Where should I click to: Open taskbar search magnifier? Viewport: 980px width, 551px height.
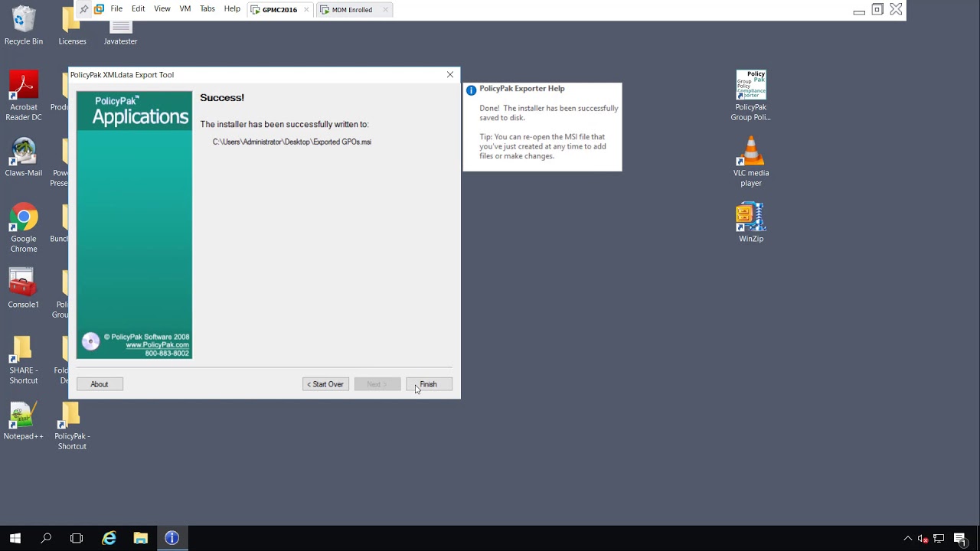[x=46, y=538]
